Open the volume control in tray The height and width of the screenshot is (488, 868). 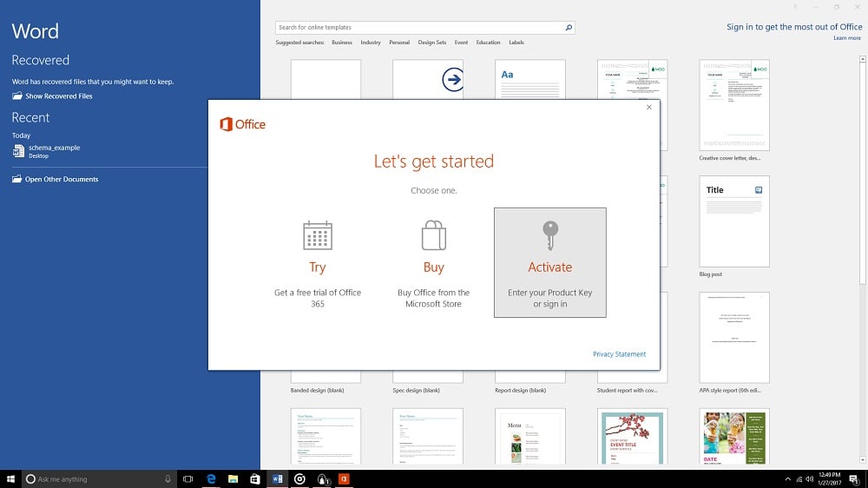pos(809,479)
